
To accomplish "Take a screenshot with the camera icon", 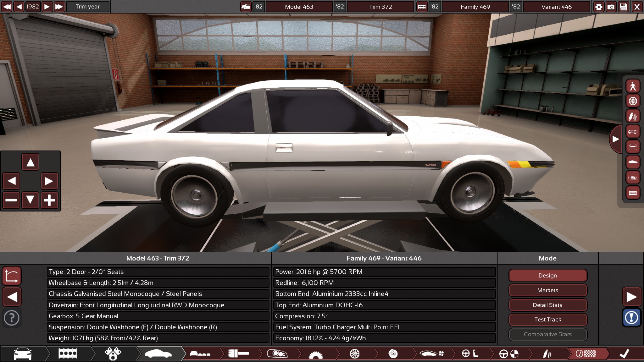I will (x=611, y=7).
